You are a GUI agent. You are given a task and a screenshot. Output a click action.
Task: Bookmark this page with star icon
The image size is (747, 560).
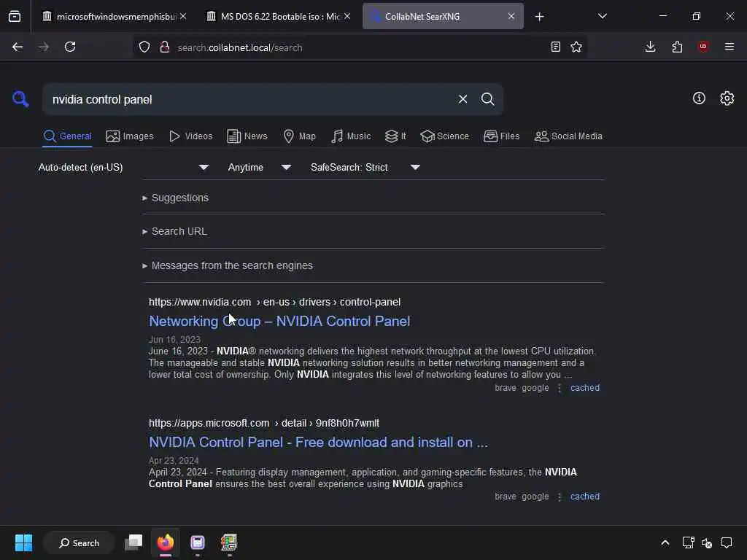(576, 47)
